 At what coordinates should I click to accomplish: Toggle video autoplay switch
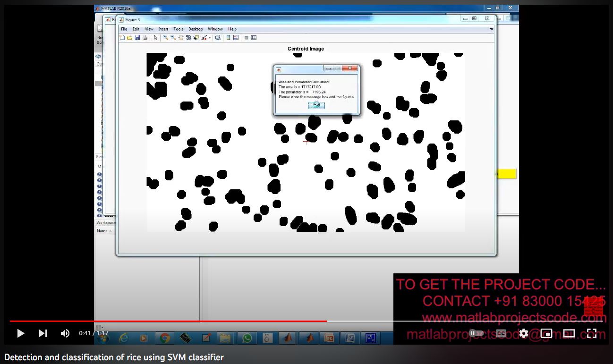477,333
